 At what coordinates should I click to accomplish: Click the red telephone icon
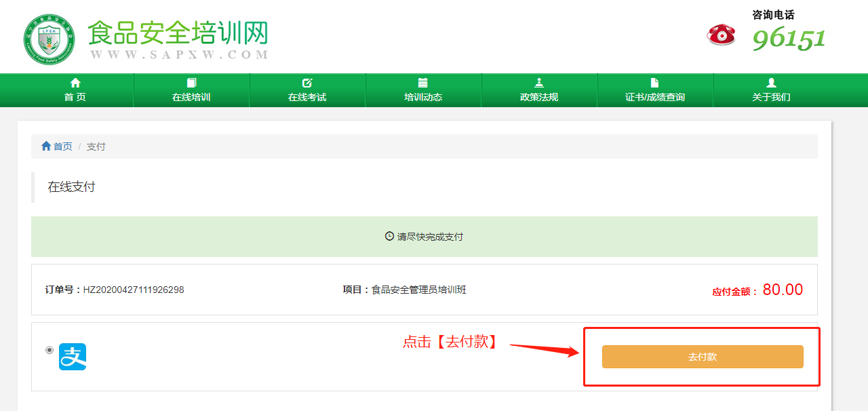point(721,35)
